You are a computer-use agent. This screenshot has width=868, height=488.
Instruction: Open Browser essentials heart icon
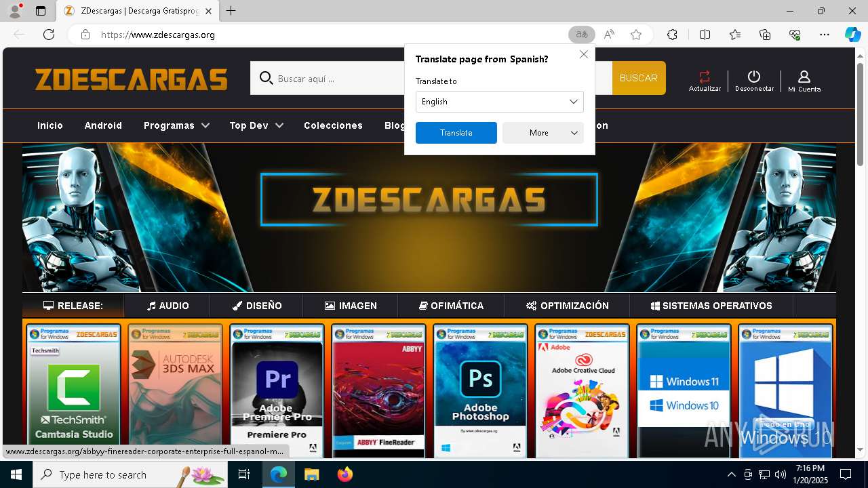coord(795,35)
